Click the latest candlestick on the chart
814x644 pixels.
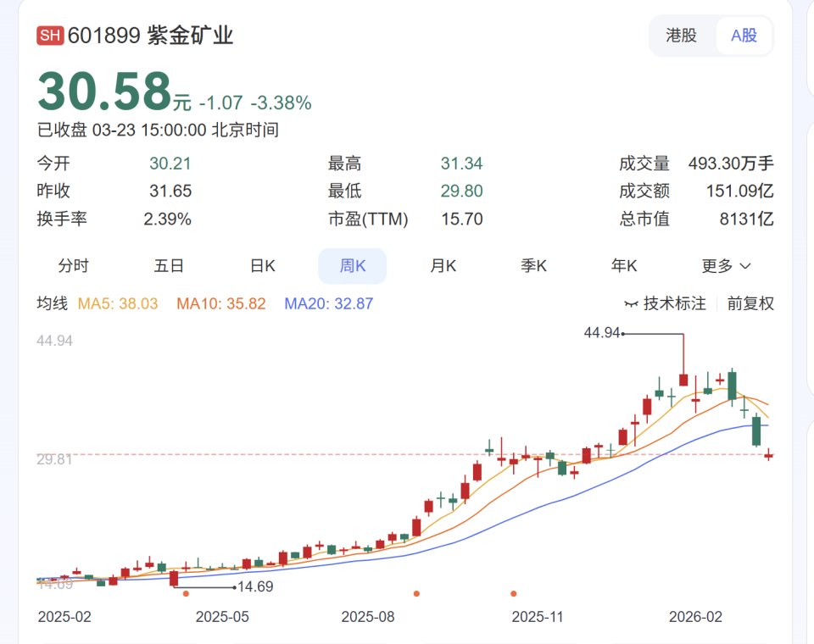[x=768, y=455]
